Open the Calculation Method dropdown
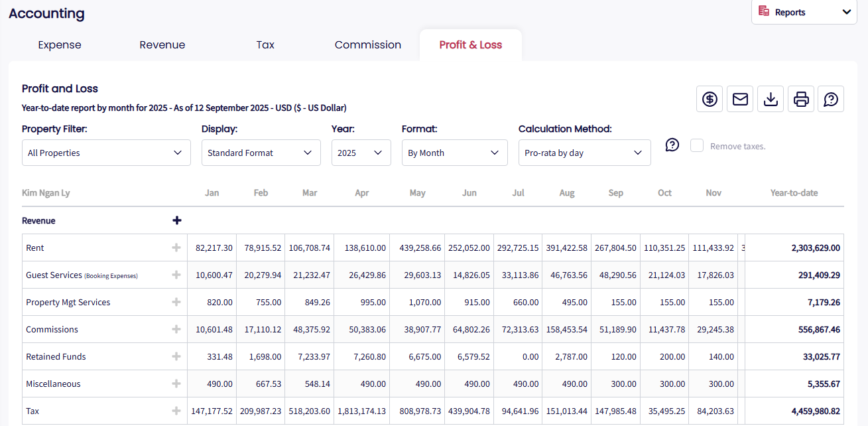The width and height of the screenshot is (868, 426). tap(584, 153)
